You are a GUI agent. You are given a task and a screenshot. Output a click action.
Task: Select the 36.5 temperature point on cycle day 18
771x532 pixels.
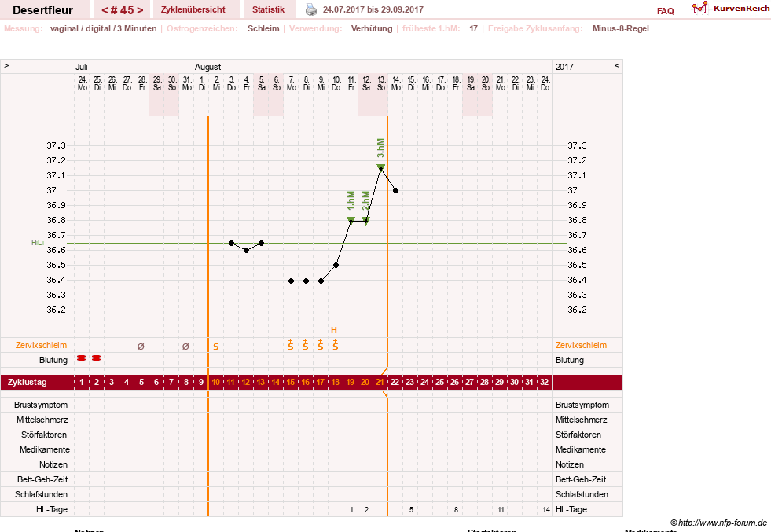[x=336, y=265]
